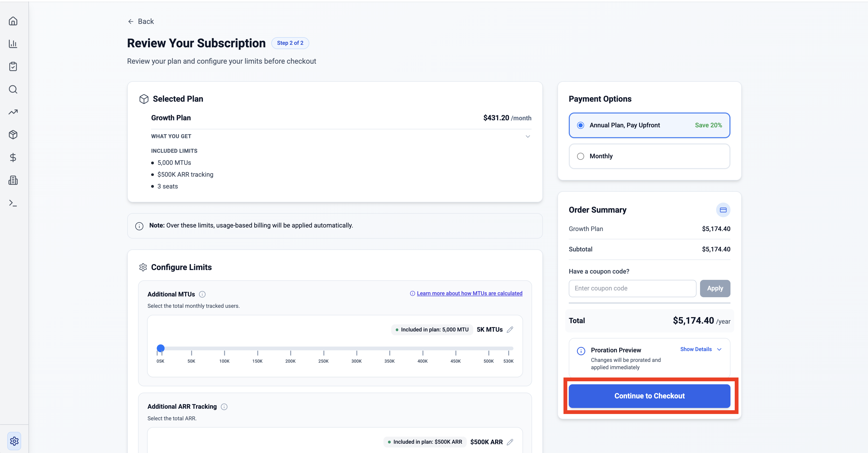
Task: Click the Subtotal label in Order Summary
Action: point(580,249)
